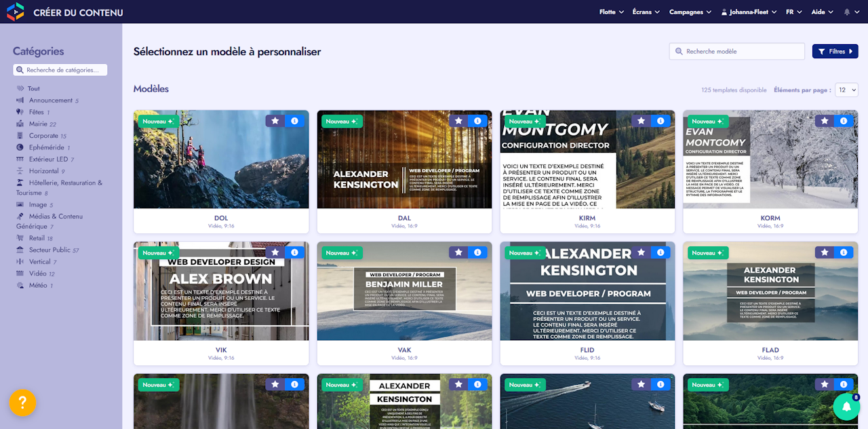Viewport: 868px width, 429px height.
Task: Click the Extérieur LED category icon
Action: point(20,160)
